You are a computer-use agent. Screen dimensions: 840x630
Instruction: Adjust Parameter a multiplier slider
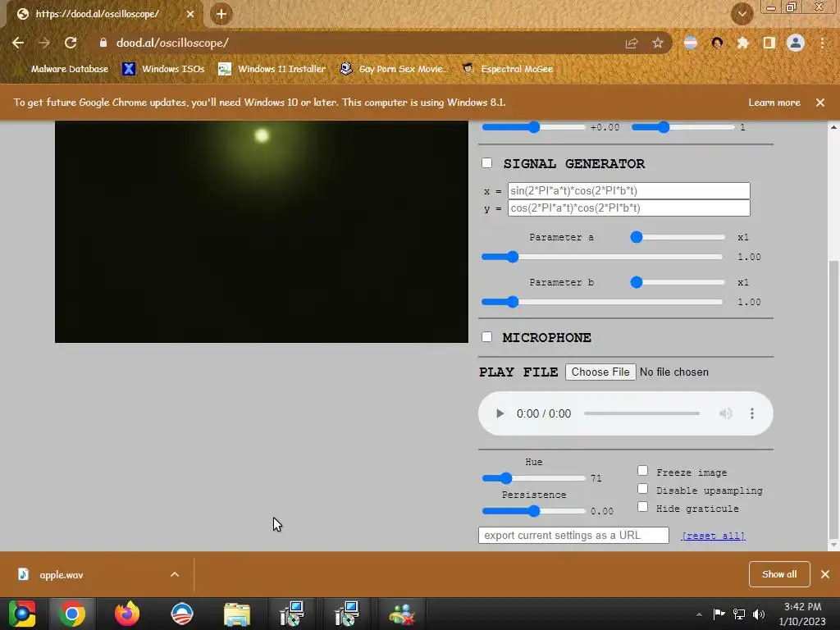[678, 237]
